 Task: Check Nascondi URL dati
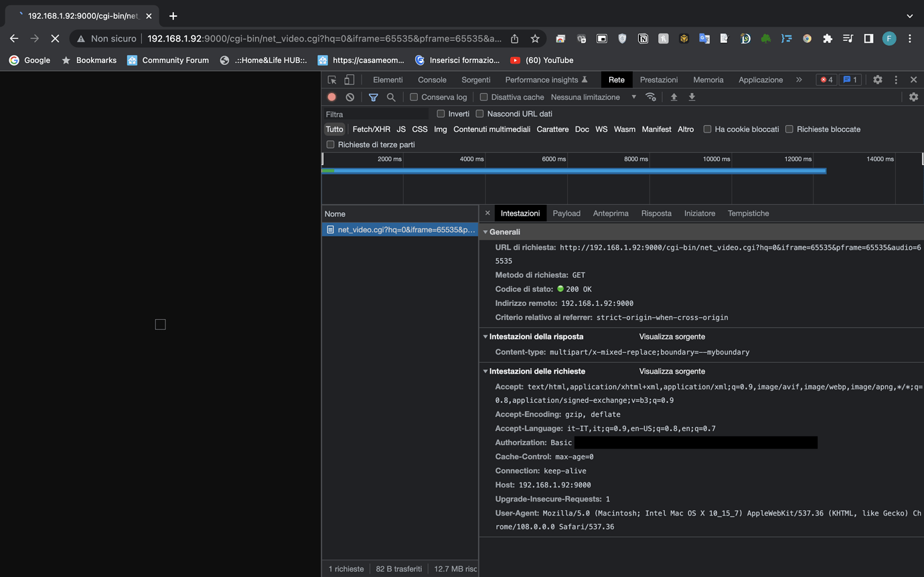pyautogui.click(x=479, y=113)
